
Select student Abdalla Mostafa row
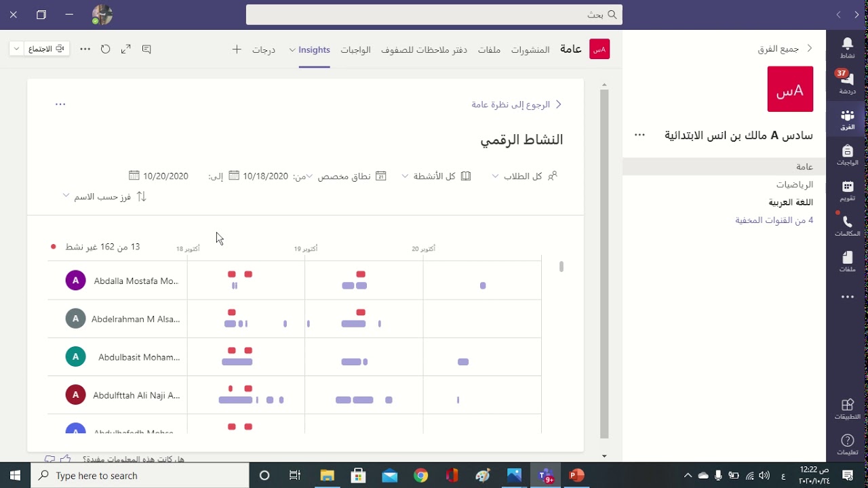294,280
